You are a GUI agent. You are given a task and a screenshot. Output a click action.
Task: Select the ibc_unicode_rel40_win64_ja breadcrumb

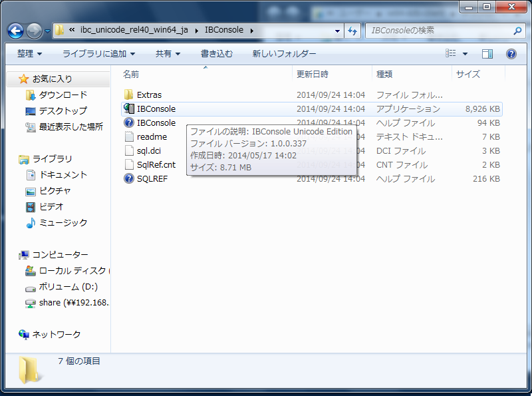click(134, 30)
